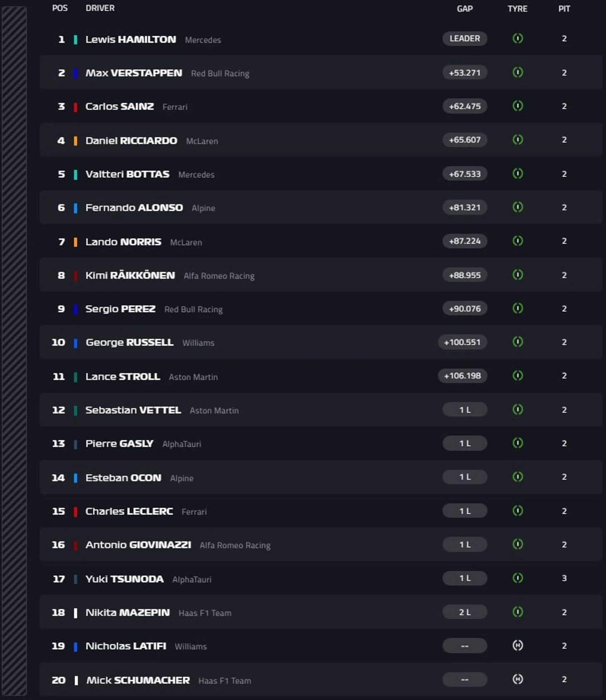Click the GAP column header

point(464,9)
